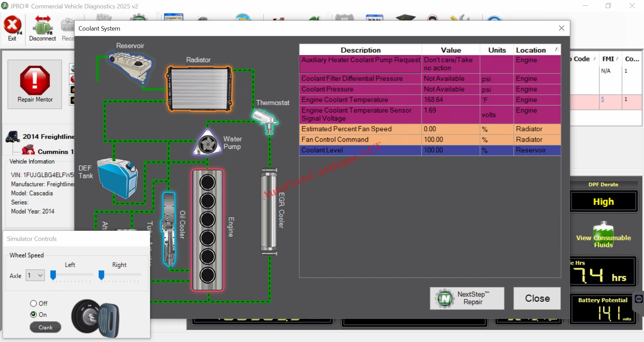Click the FMI link value 5
Screen dimensions: 644x342
[602, 99]
